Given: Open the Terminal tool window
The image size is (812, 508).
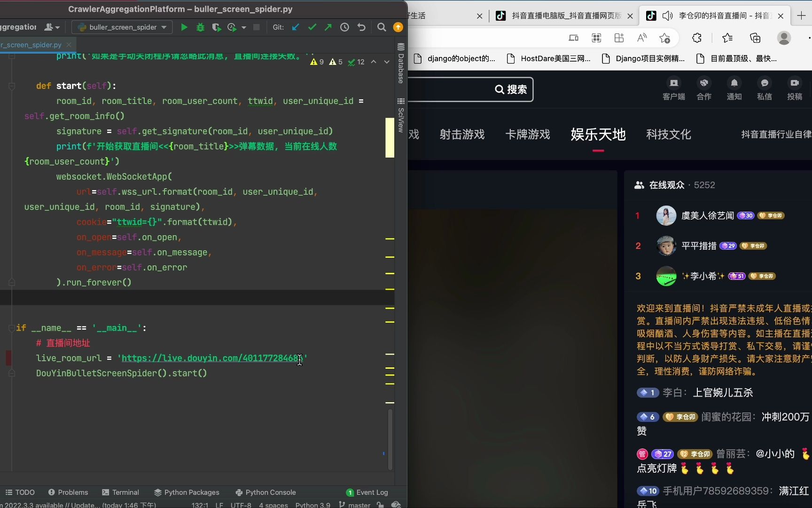Looking at the screenshot, I should coord(120,492).
